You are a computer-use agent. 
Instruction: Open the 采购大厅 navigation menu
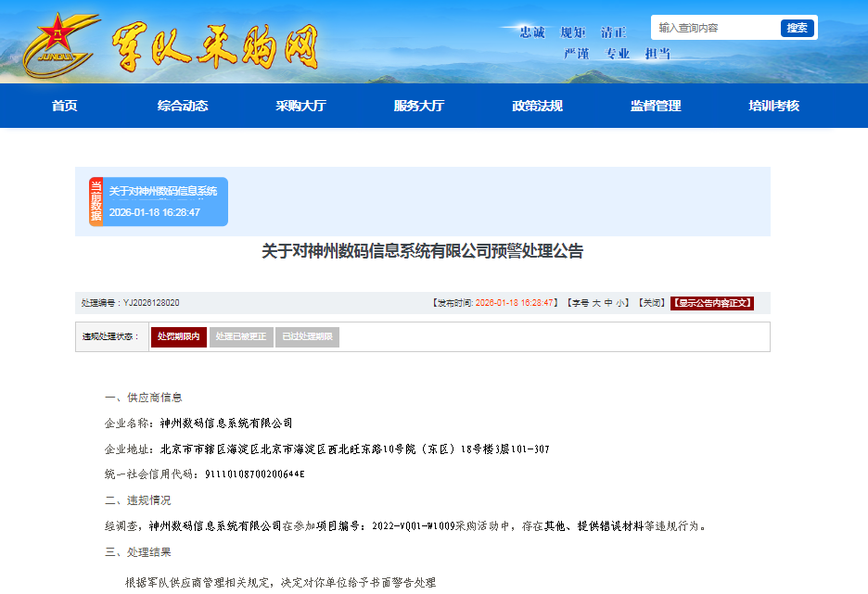pos(300,106)
